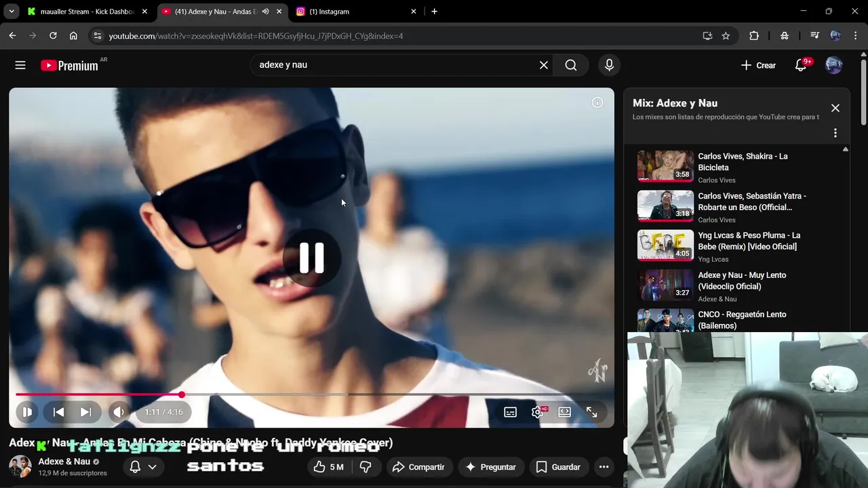Image resolution: width=868 pixels, height=488 pixels.
Task: Open the YouTube hamburger guide menu
Action: click(20, 65)
